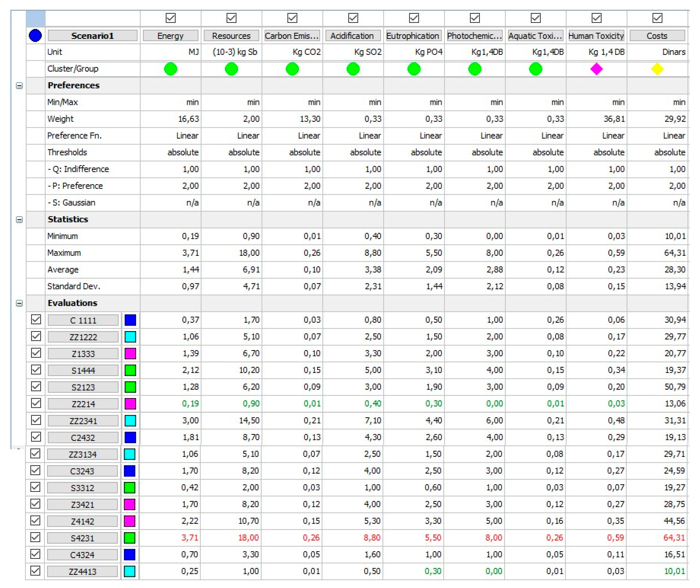Click the Energy weight cell 16,63
Viewport: 700px width, 588px height.
tap(188, 119)
